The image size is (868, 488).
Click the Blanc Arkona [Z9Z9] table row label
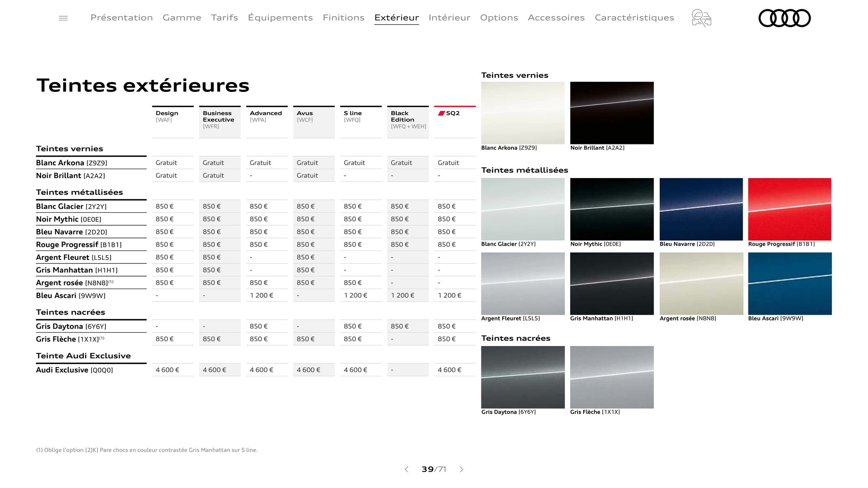pyautogui.click(x=72, y=163)
